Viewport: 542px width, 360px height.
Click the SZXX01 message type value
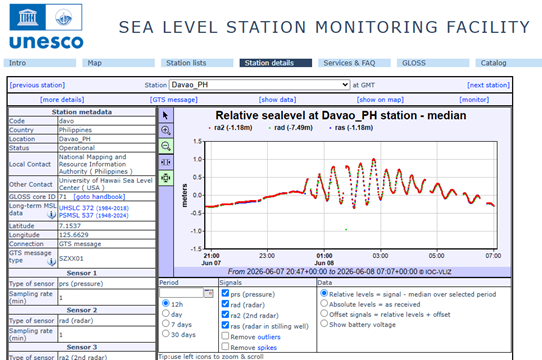[71, 259]
